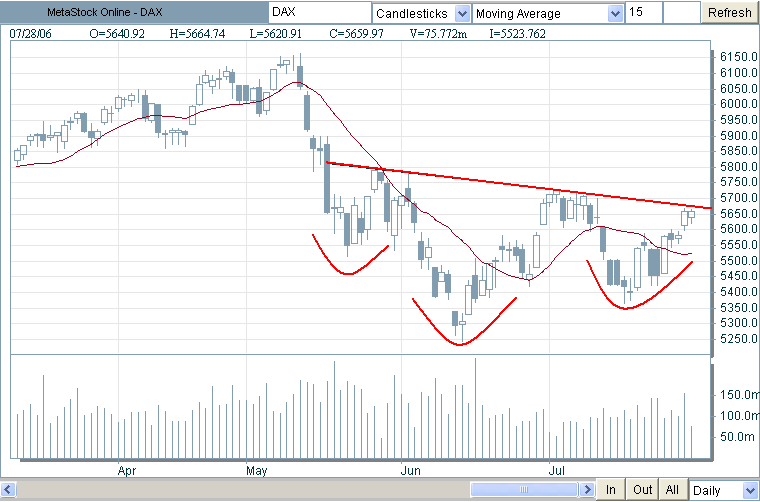Click the moving average period field showing 15

tap(644, 12)
